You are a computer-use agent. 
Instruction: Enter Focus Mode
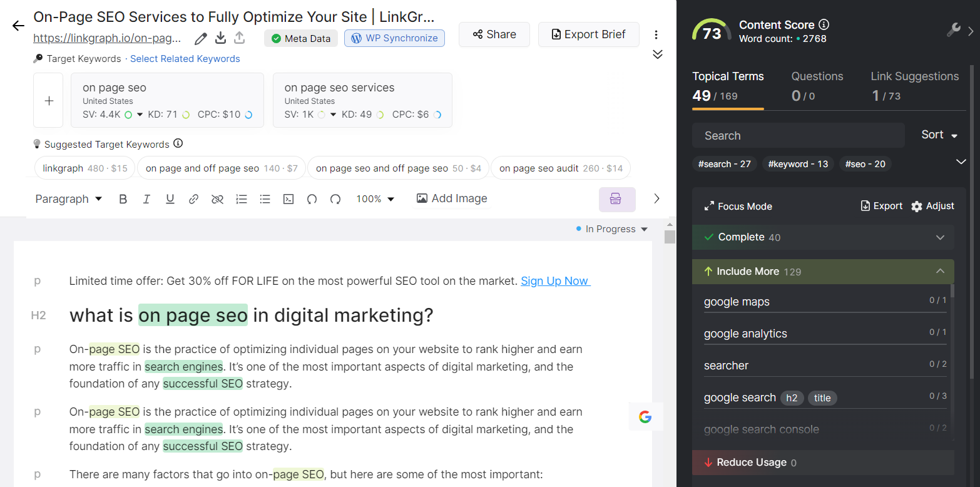click(738, 206)
